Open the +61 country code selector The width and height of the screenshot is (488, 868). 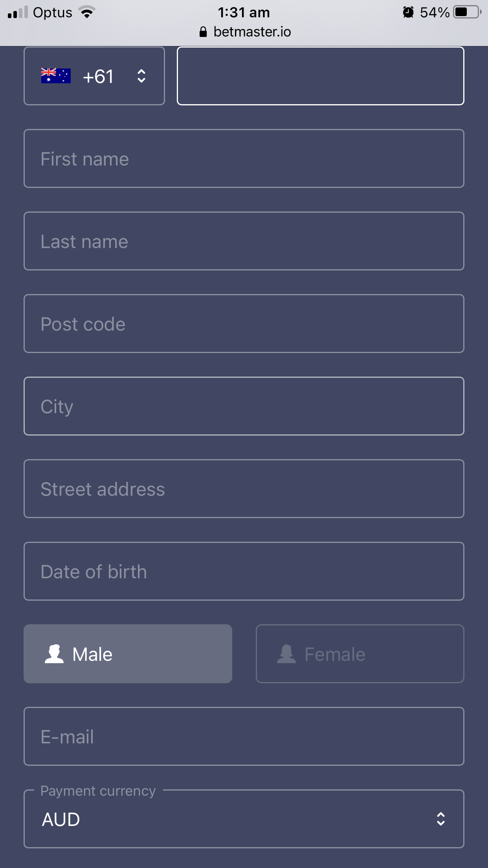pos(94,76)
